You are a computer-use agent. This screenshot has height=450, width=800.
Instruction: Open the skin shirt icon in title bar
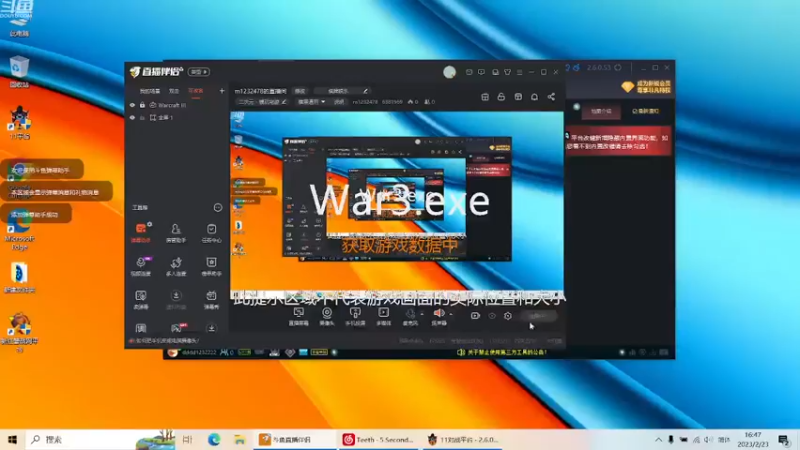[x=508, y=72]
